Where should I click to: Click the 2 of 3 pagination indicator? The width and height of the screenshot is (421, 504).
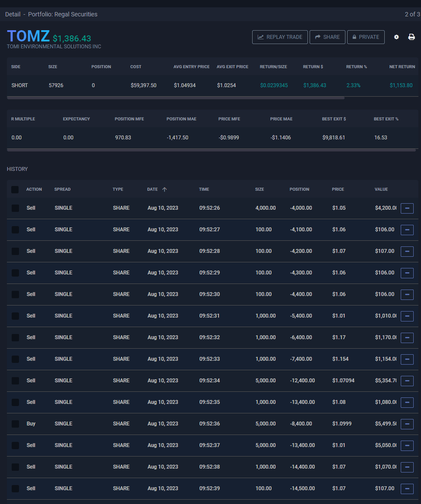[x=412, y=14]
